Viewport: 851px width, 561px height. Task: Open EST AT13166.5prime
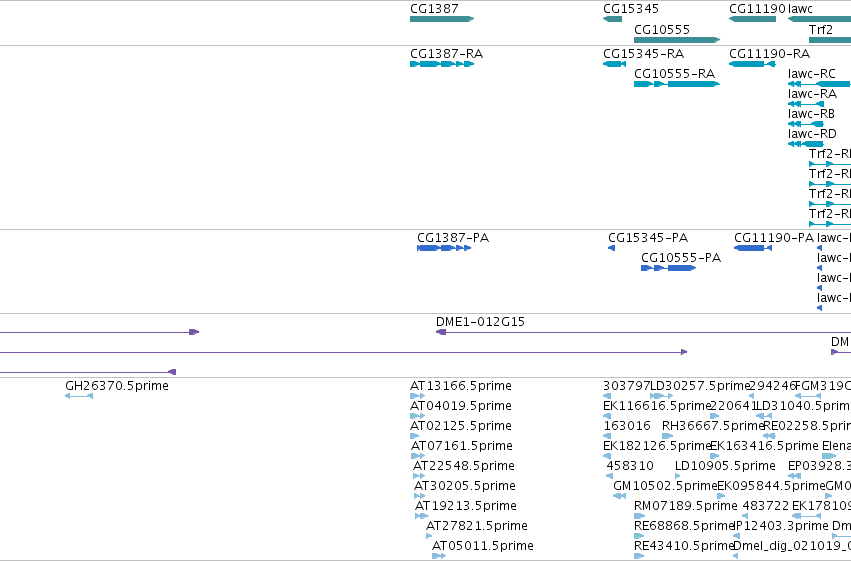pyautogui.click(x=460, y=386)
